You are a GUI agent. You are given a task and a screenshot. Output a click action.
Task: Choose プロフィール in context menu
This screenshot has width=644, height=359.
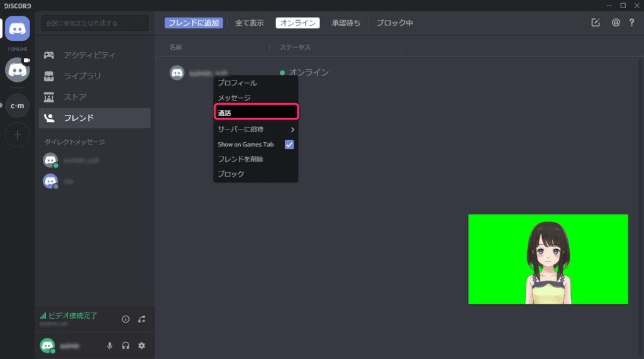point(255,83)
